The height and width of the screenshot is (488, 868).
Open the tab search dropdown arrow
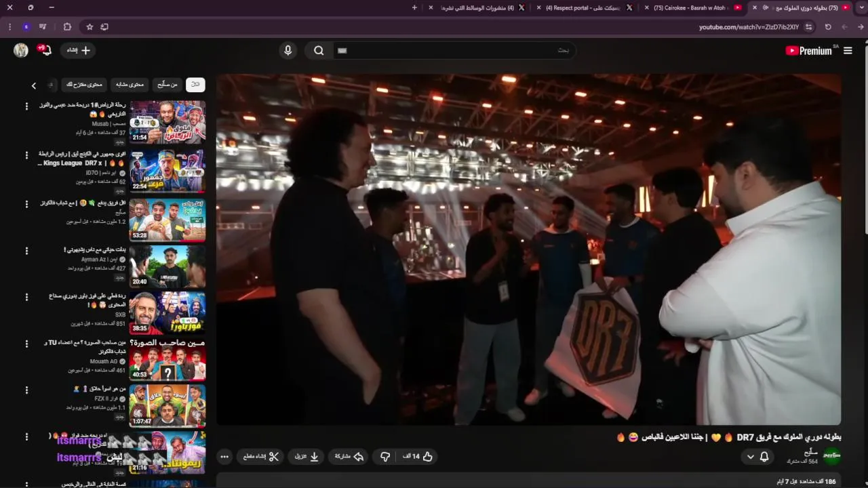[861, 7]
